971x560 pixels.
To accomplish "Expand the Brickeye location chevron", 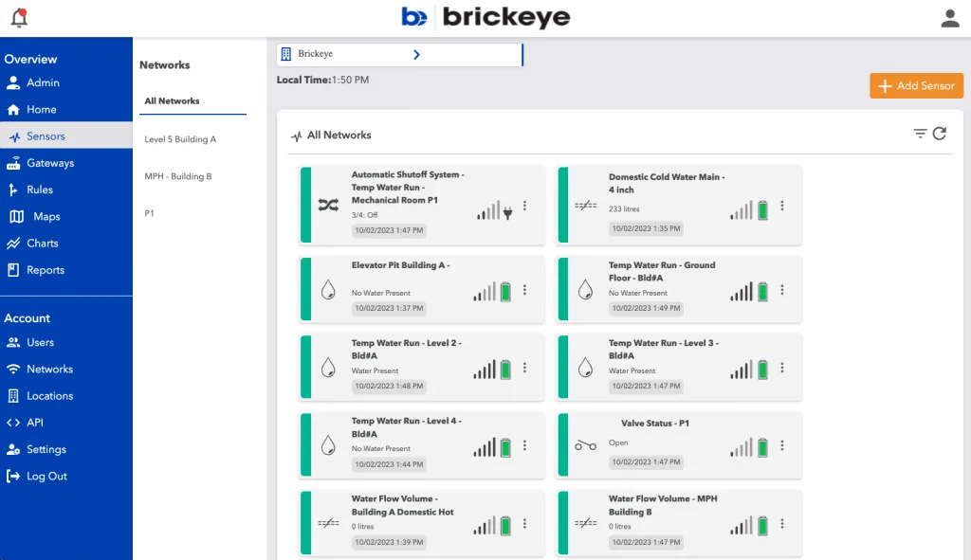I will tap(417, 54).
